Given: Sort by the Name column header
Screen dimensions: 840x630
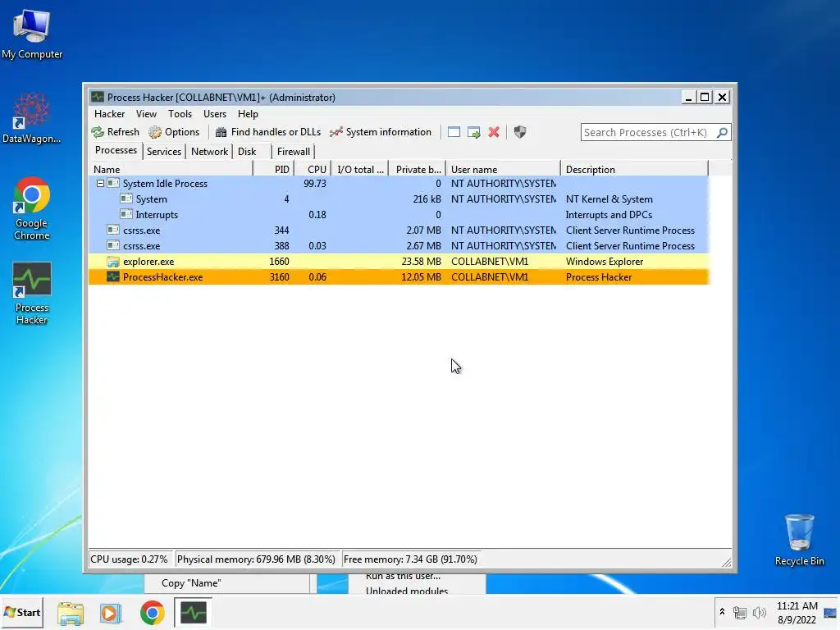Looking at the screenshot, I should tap(171, 169).
